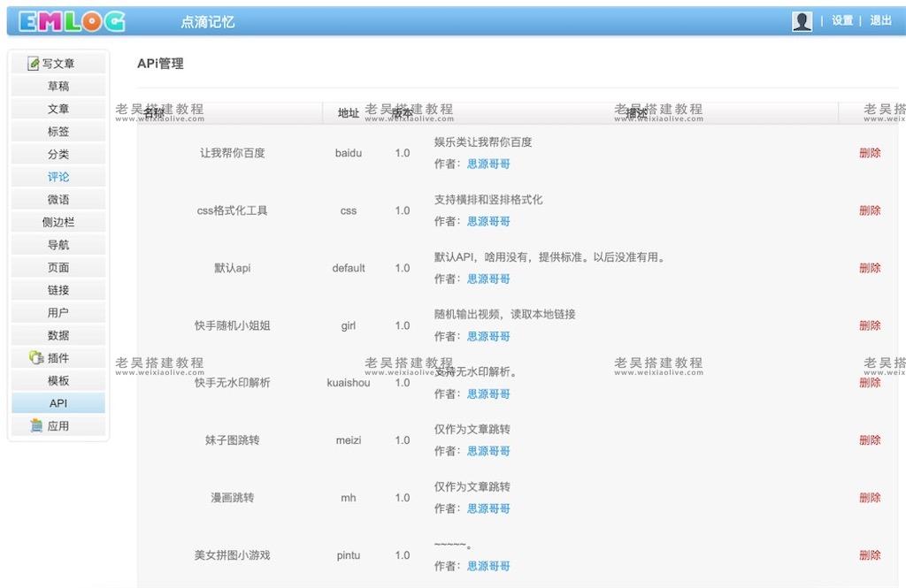The image size is (906, 588).
Task: Select 评论 in the sidebar
Action: 58,176
